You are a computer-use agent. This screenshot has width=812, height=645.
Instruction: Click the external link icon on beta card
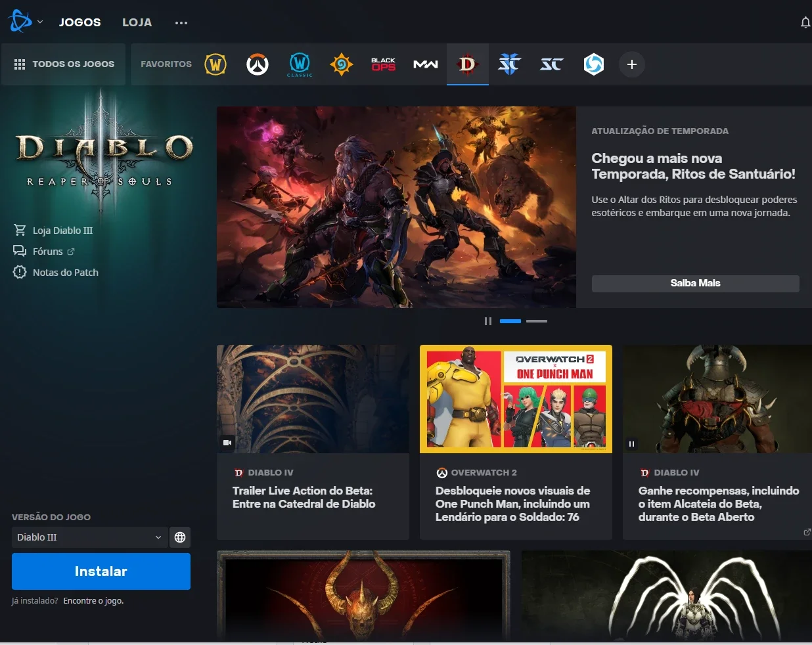coord(807,532)
